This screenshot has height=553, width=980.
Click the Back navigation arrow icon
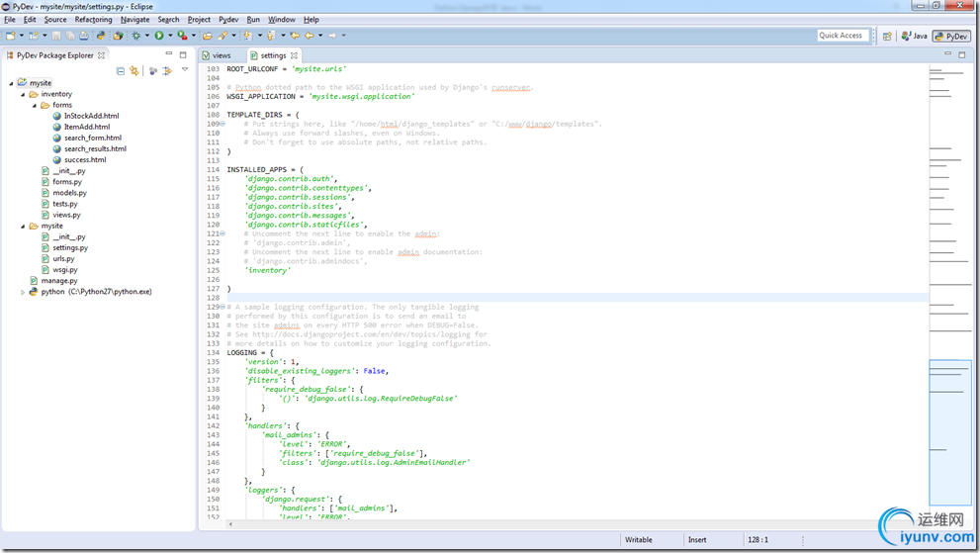310,36
